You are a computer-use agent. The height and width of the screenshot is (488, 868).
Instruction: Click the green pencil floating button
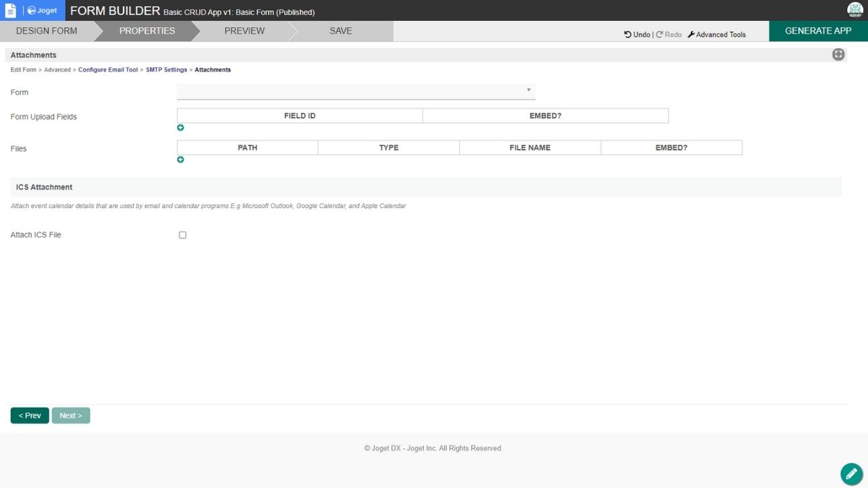[x=851, y=474]
